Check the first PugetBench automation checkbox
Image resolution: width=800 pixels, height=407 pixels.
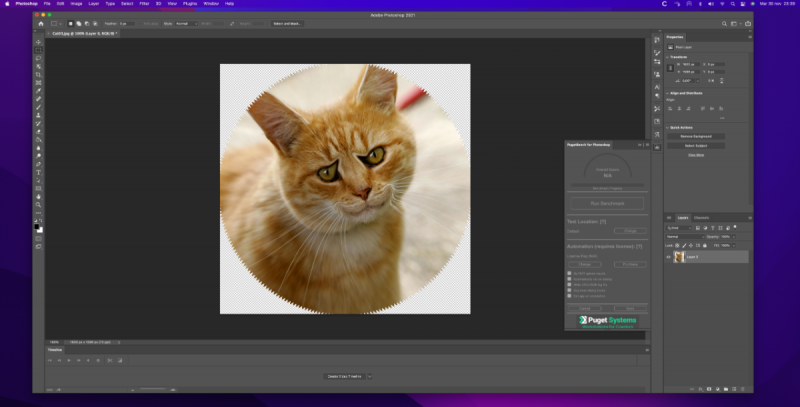(x=570, y=272)
